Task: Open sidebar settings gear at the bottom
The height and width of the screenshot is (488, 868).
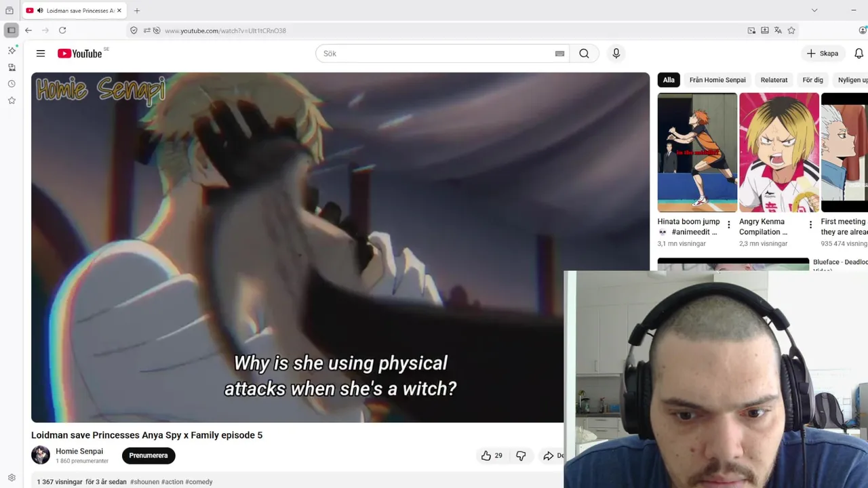Action: 12,478
